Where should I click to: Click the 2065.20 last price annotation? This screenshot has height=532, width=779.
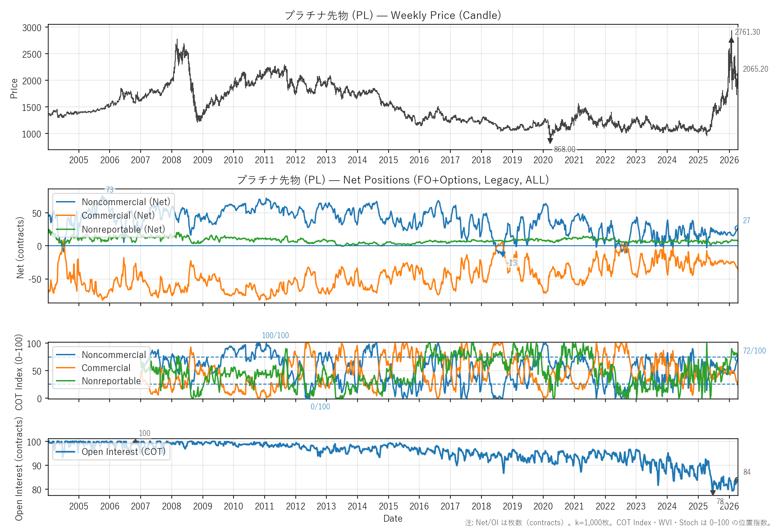tap(755, 69)
